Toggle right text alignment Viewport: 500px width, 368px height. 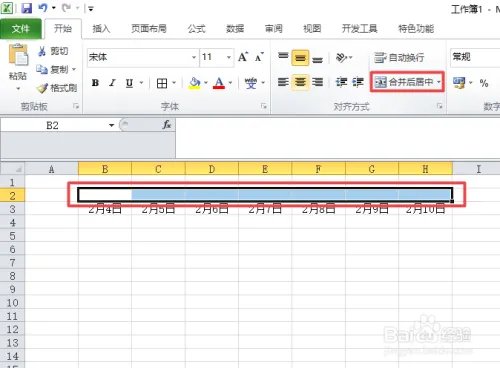[x=318, y=82]
